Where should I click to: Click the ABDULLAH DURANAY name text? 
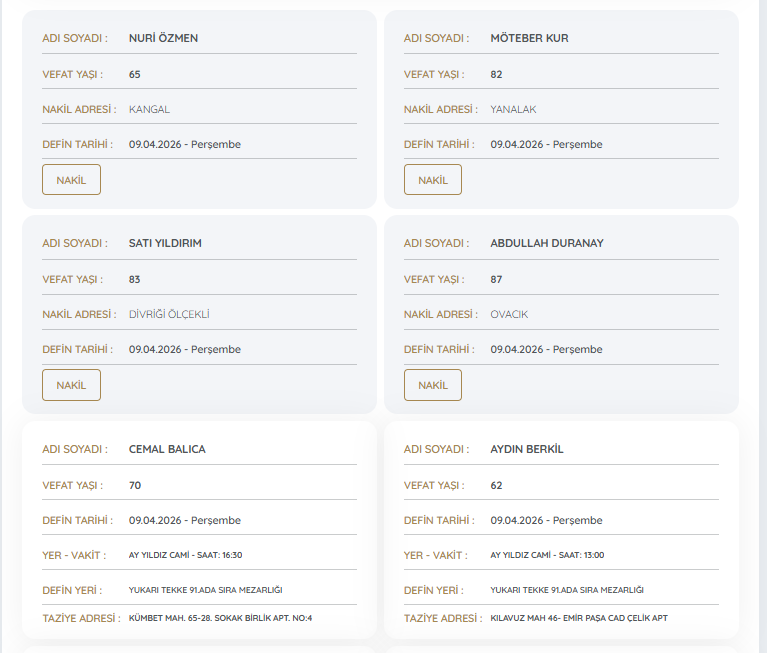[x=546, y=243]
